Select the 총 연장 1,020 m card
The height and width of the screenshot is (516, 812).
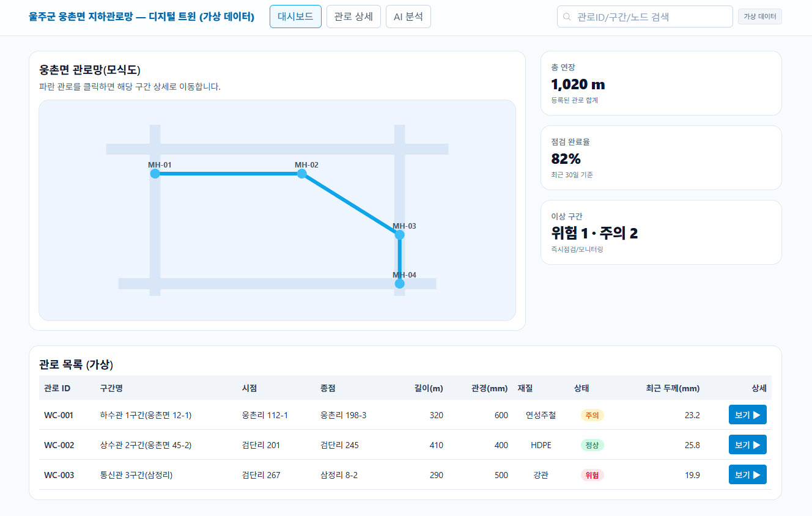pos(661,83)
